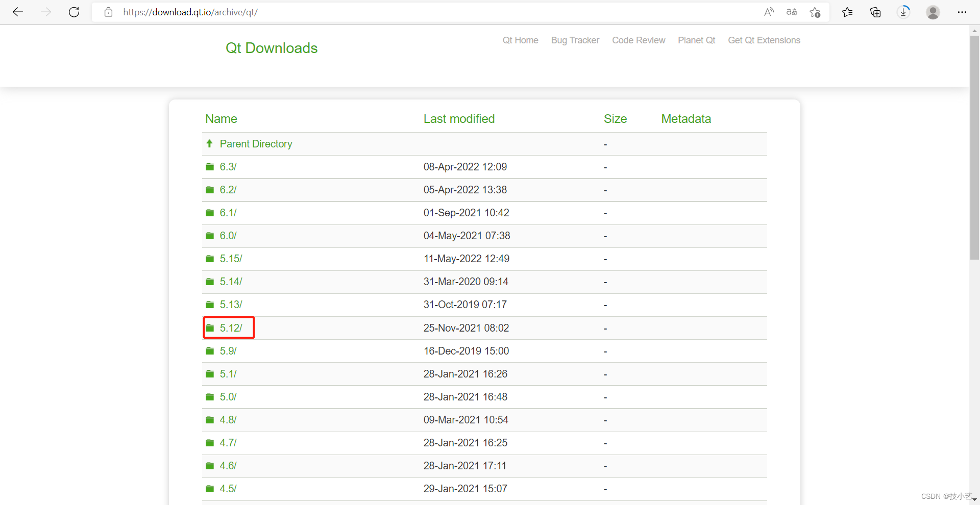This screenshot has height=505, width=980.
Task: Click the folder icon for 4.5/
Action: point(210,489)
